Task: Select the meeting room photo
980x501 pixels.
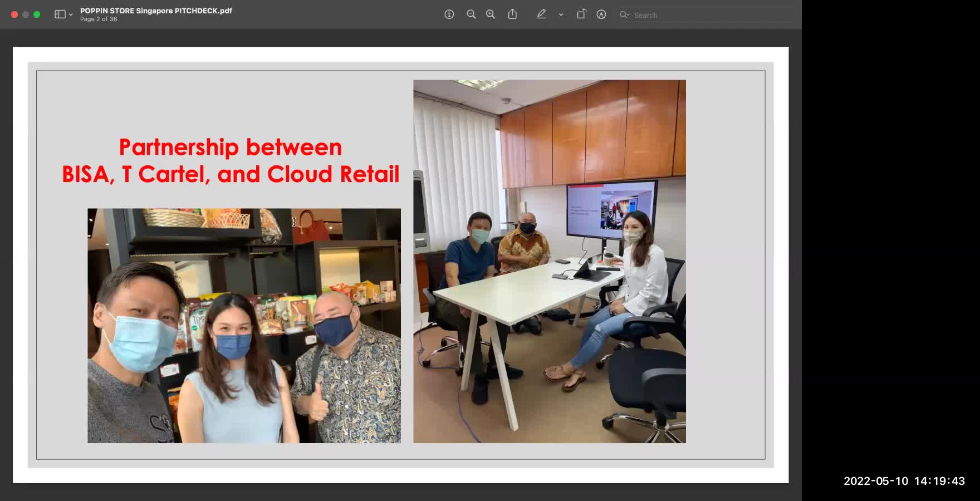Action: tap(550, 262)
